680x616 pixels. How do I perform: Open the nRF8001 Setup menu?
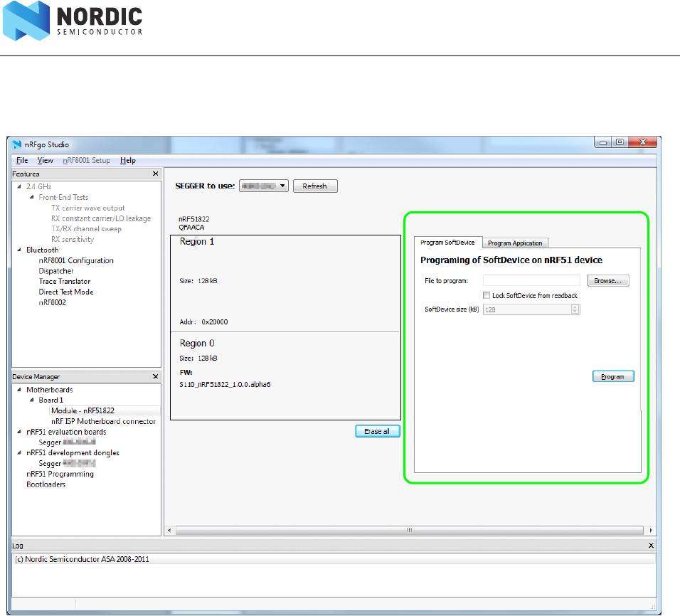click(86, 161)
